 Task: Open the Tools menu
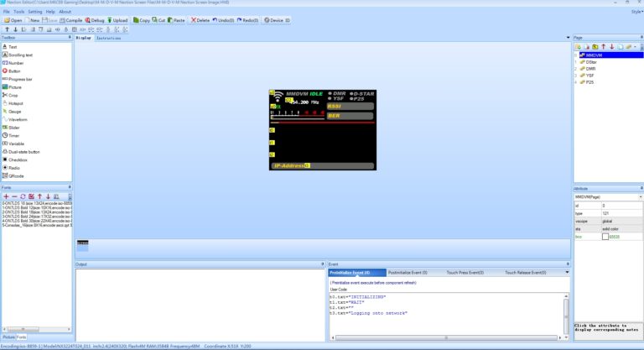tap(18, 12)
